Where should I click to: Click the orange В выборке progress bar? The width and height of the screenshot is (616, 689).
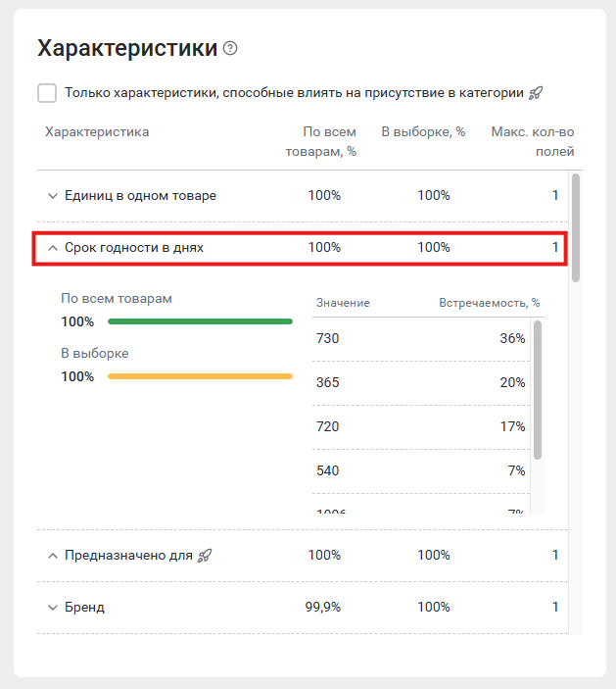pos(200,376)
